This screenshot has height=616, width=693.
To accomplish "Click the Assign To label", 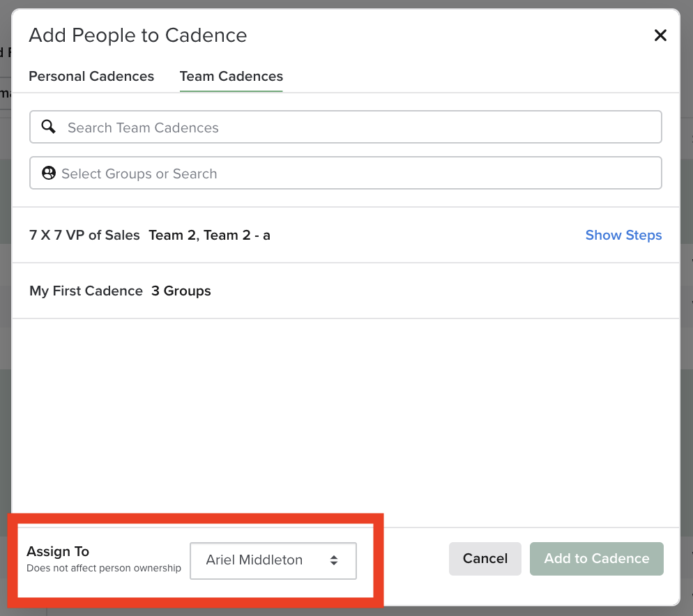I will [x=58, y=551].
